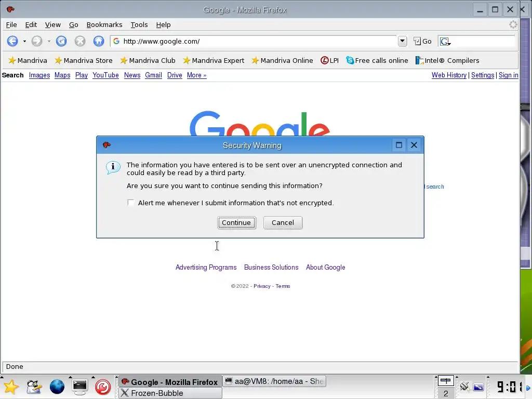
Task: Switch to the Frozen-Bubble taskbar entry
Action: [170, 393]
